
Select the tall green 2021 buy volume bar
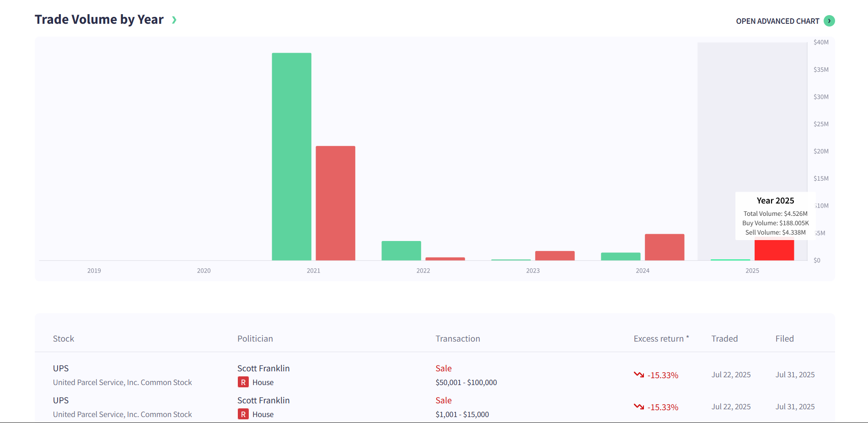pos(291,156)
